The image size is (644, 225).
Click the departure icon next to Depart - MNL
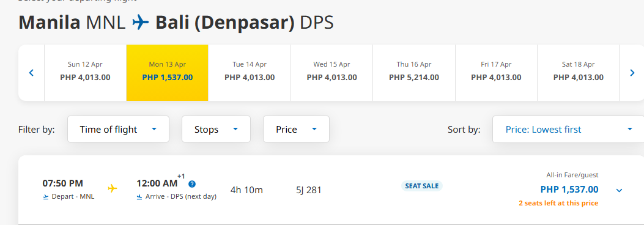tap(46, 197)
